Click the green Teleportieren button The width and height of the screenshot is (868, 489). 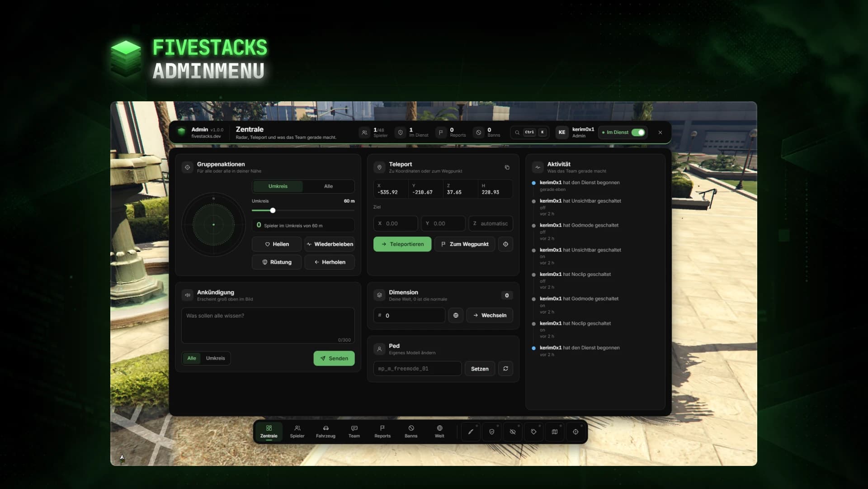pos(402,244)
